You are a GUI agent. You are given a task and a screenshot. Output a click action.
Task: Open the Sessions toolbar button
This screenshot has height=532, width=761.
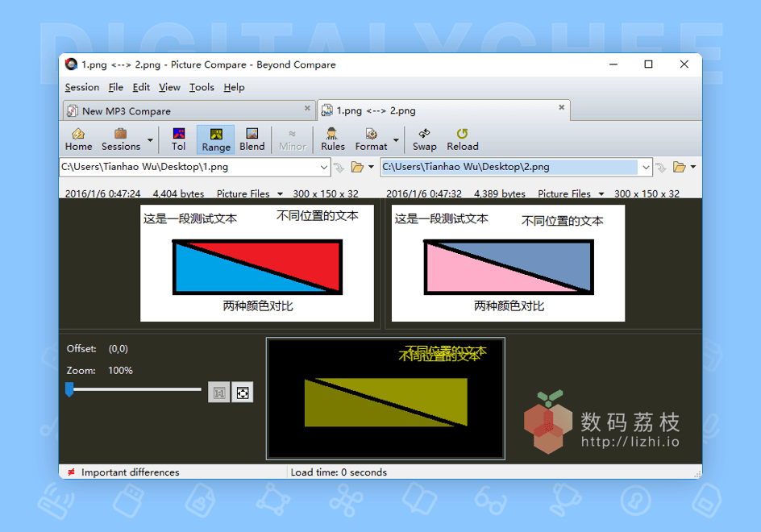(x=120, y=139)
